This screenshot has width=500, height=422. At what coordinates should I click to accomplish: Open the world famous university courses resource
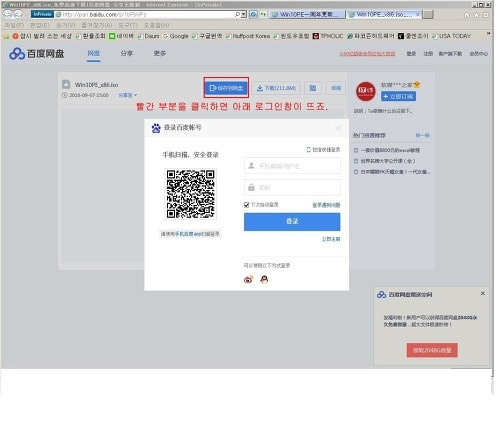pyautogui.click(x=385, y=161)
